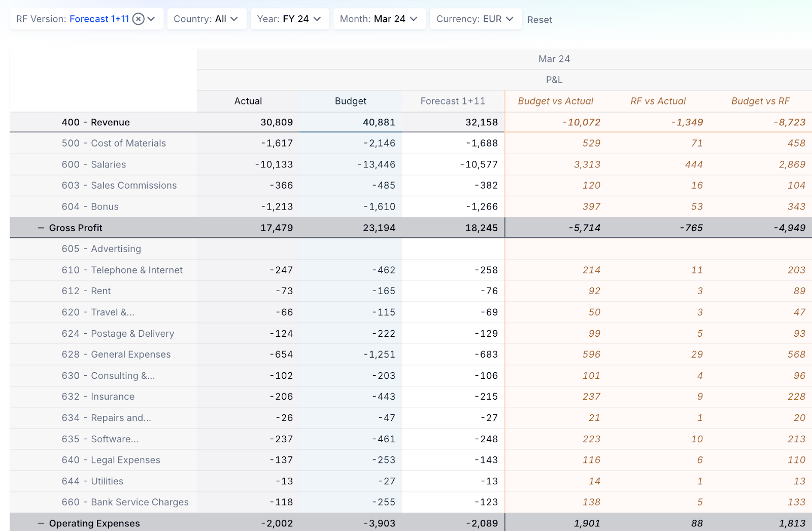Collapse the Gross Profit group
812x531 pixels.
[41, 228]
